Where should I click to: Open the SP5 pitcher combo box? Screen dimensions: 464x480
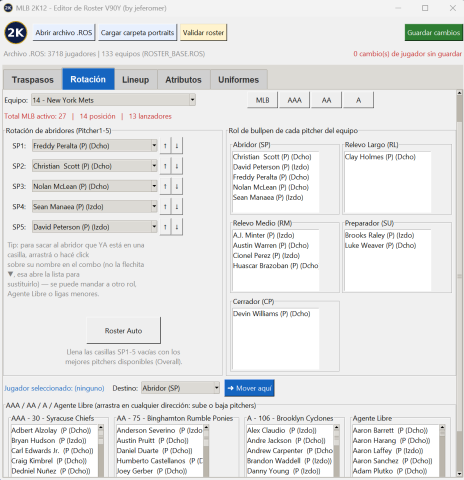click(95, 227)
